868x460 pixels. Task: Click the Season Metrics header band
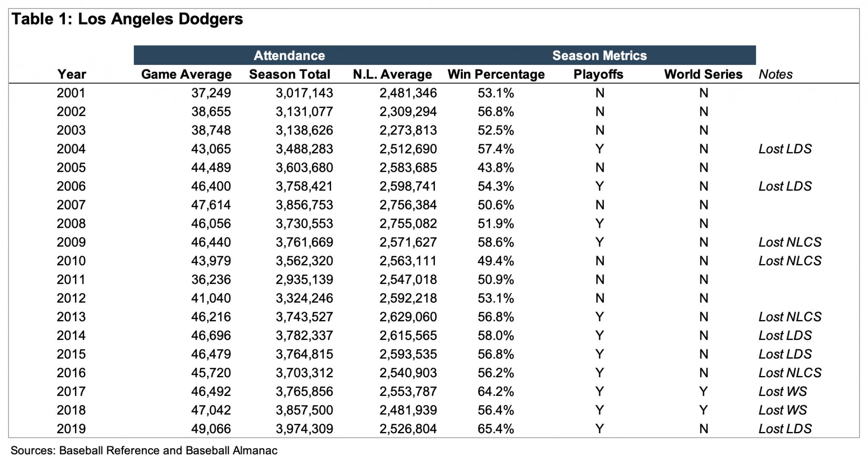pyautogui.click(x=599, y=56)
